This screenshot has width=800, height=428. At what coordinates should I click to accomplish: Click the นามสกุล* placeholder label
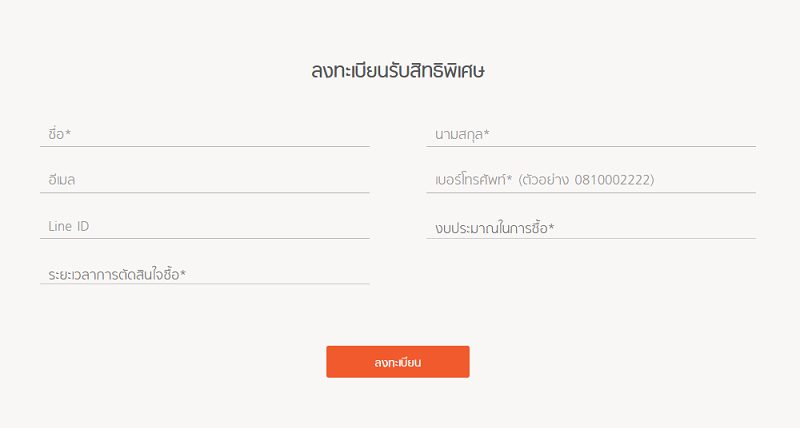click(461, 133)
